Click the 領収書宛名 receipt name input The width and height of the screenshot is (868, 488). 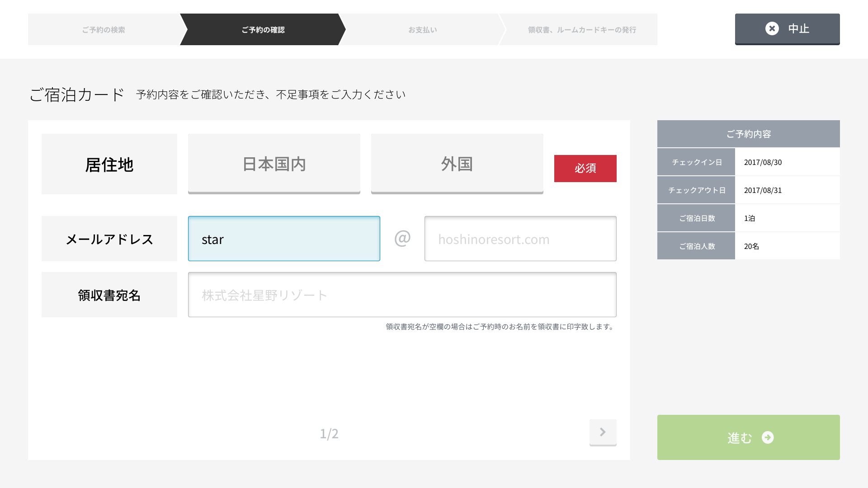(x=402, y=295)
